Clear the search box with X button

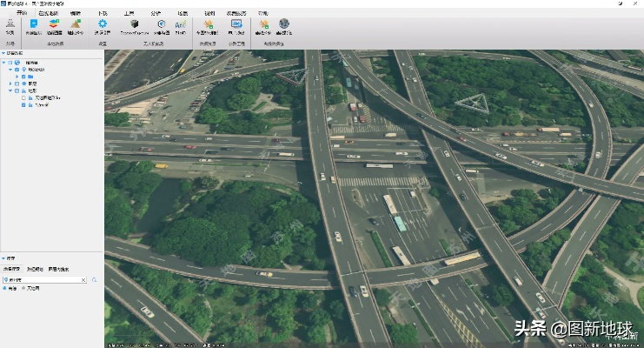coord(83,280)
